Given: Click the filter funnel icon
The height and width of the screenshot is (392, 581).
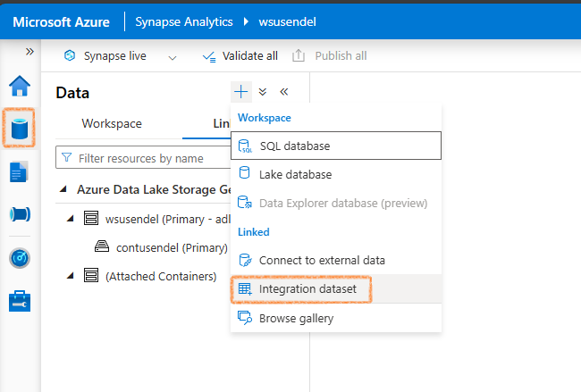Looking at the screenshot, I should pyautogui.click(x=67, y=157).
